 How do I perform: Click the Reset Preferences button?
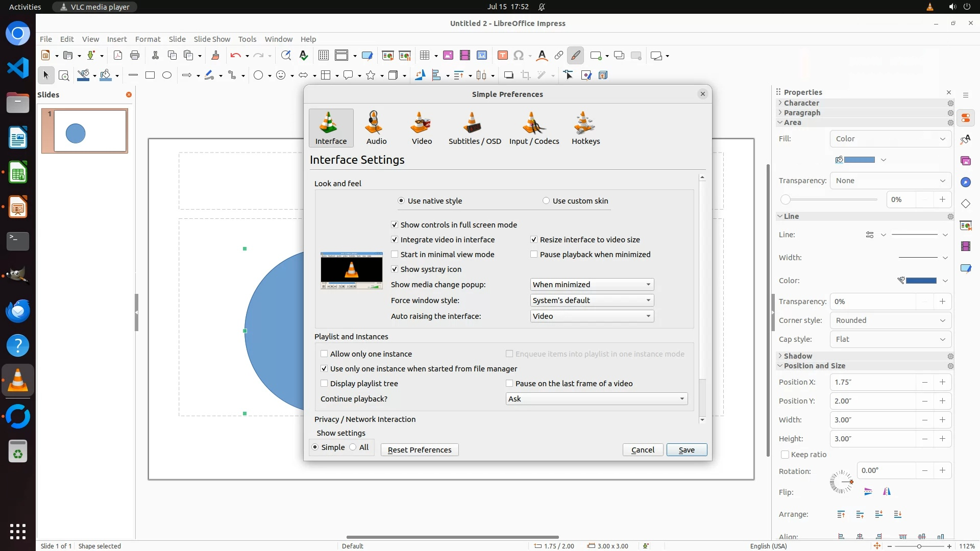click(x=419, y=450)
